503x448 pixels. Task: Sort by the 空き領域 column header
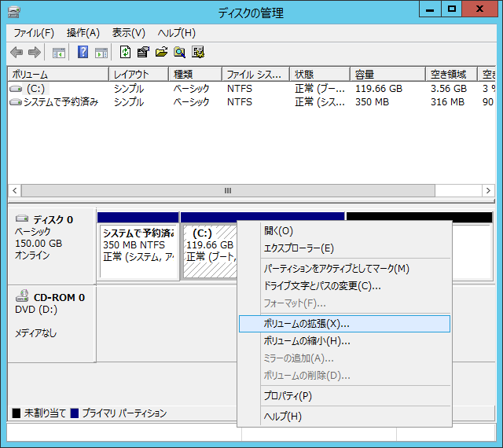coord(452,75)
